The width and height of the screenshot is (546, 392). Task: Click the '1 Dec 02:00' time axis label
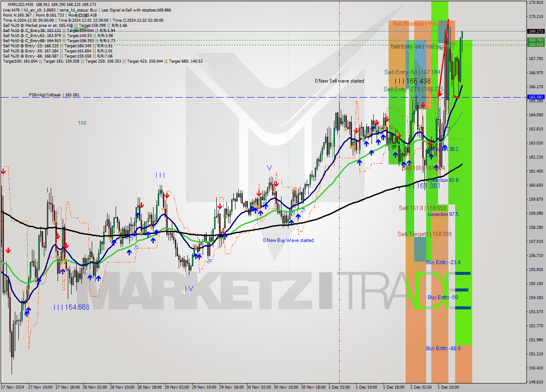tap(340, 387)
